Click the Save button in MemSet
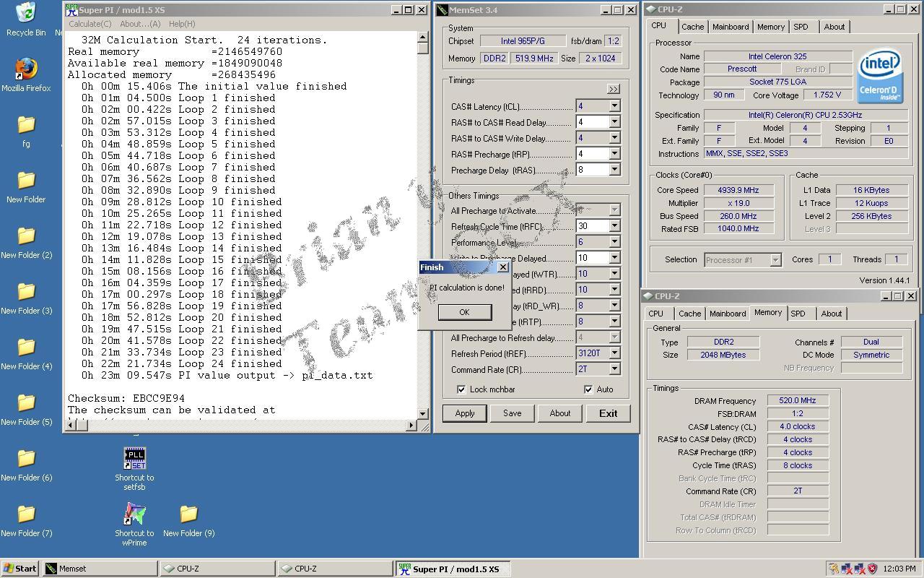924x578 pixels. pyautogui.click(x=513, y=413)
